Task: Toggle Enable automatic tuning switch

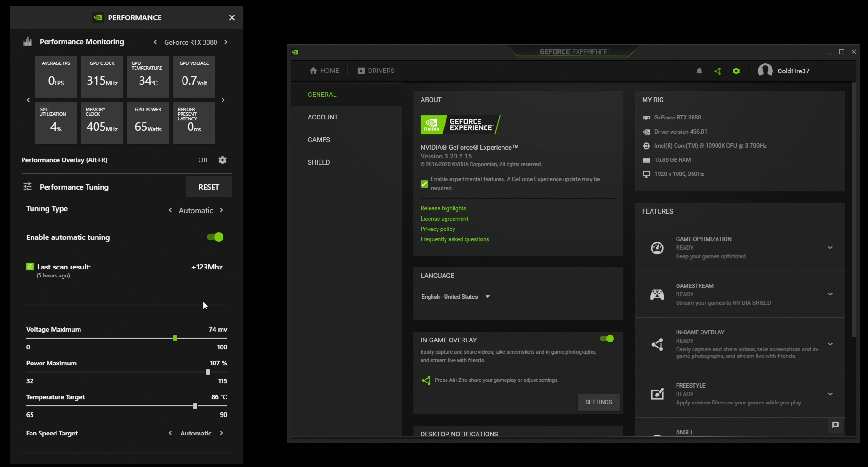Action: click(215, 237)
